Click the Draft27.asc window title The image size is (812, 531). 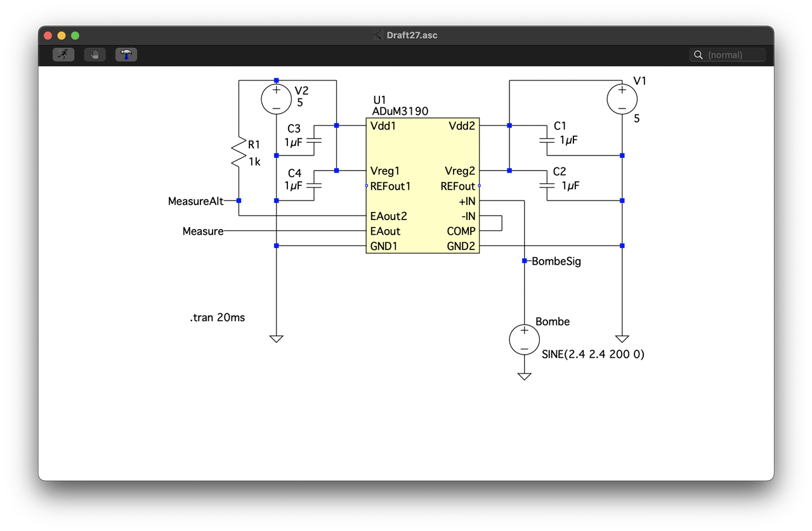[x=412, y=36]
